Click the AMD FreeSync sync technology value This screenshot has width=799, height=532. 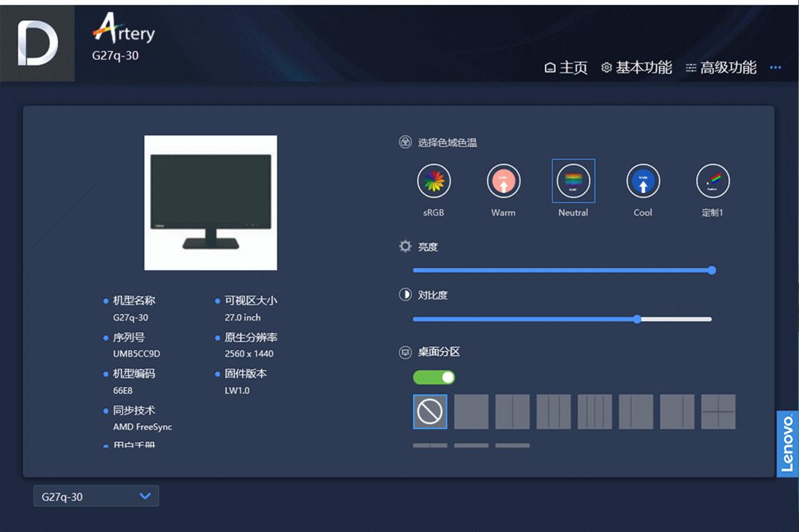point(143,427)
